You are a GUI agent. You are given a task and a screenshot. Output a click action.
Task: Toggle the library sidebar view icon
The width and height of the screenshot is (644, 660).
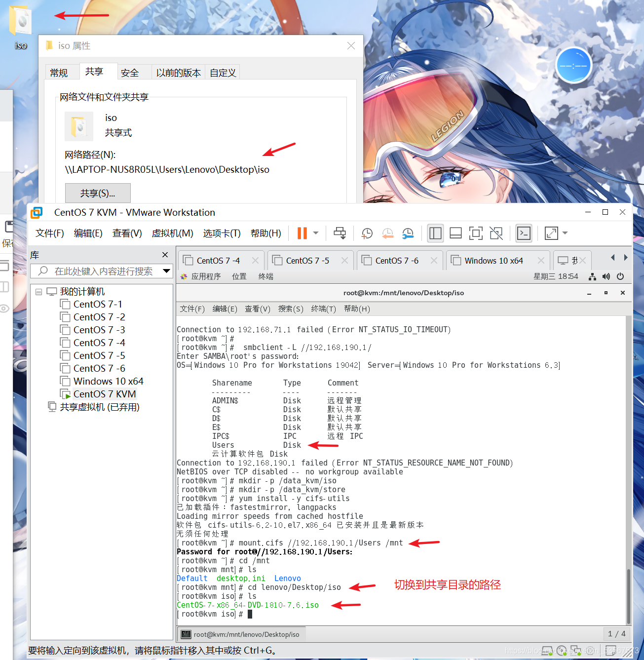click(x=435, y=233)
